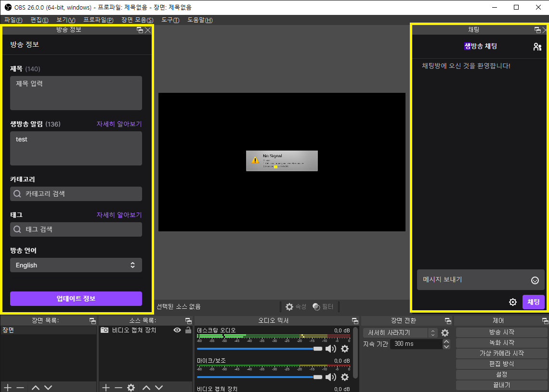Increase the 지속 기간 duration value
This screenshot has width=549, height=392.
click(x=446, y=341)
